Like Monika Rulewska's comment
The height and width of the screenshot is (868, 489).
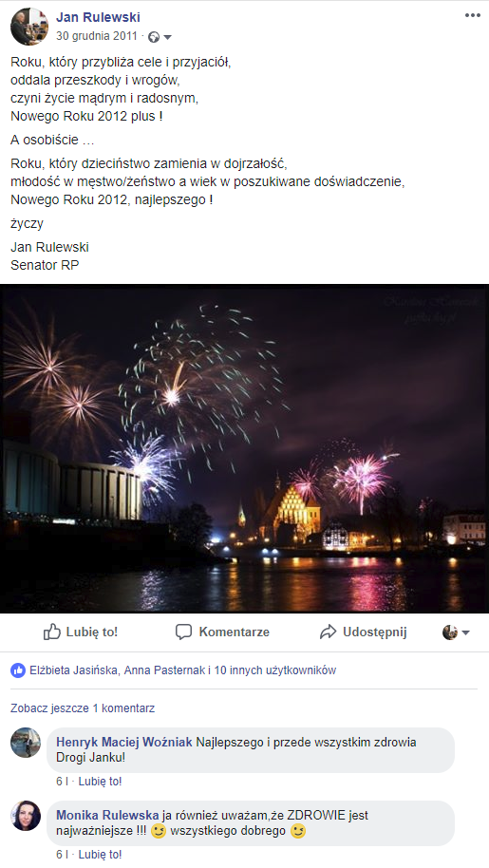coord(100,854)
